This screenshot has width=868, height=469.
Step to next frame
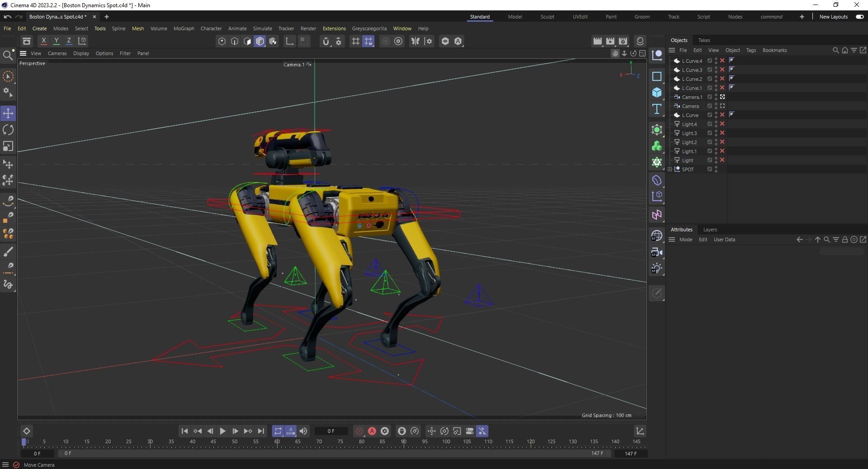point(235,431)
